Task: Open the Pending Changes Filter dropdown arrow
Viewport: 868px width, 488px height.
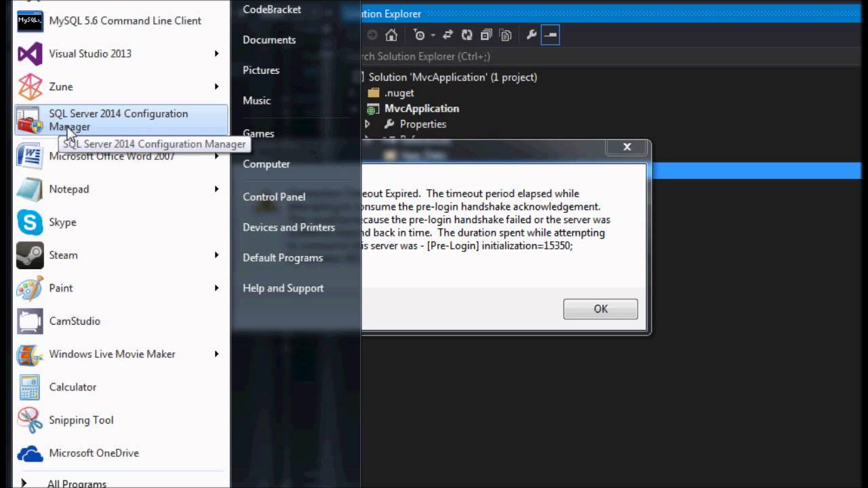Action: 433,35
